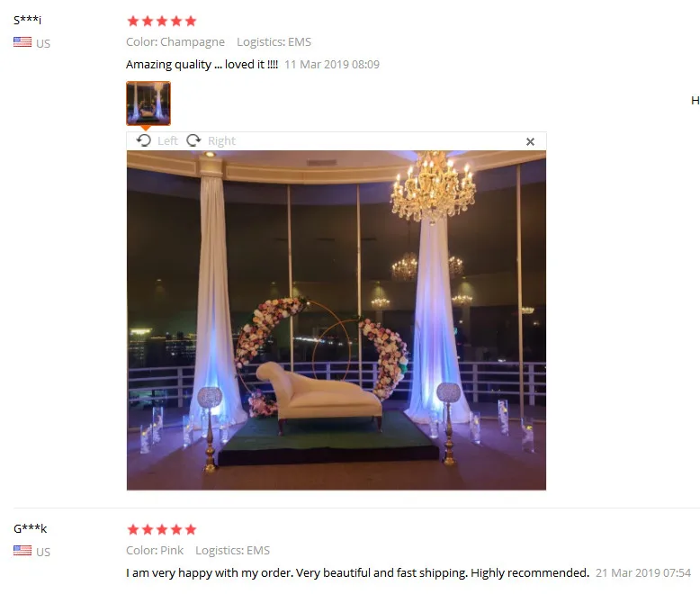Click the rotate right arrow icon

[x=193, y=140]
